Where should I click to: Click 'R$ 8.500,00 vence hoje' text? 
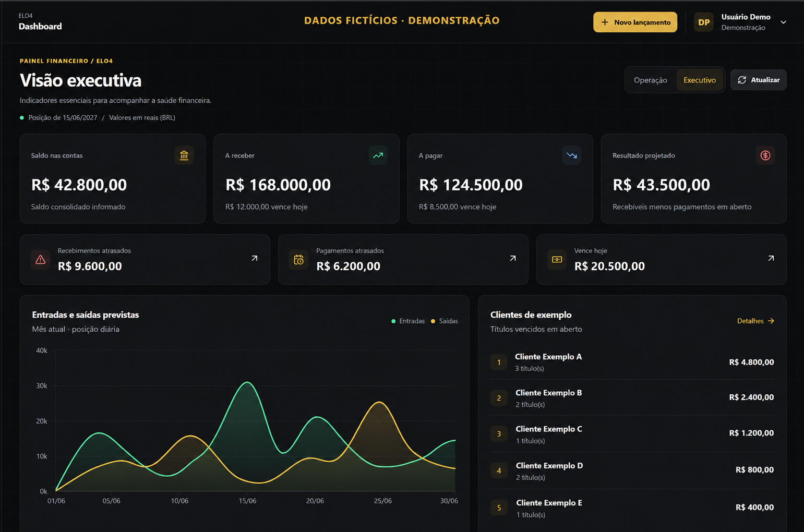pos(458,207)
